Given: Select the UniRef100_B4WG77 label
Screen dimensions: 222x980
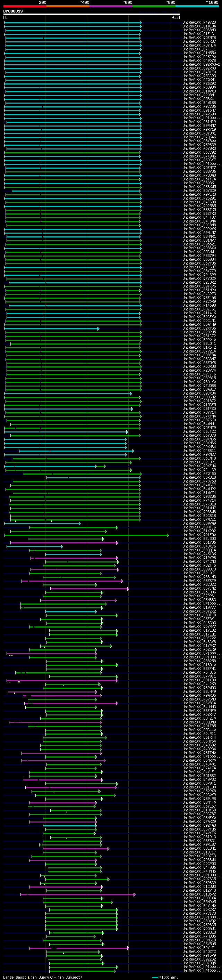Looking at the screenshot, I should coord(199,485).
